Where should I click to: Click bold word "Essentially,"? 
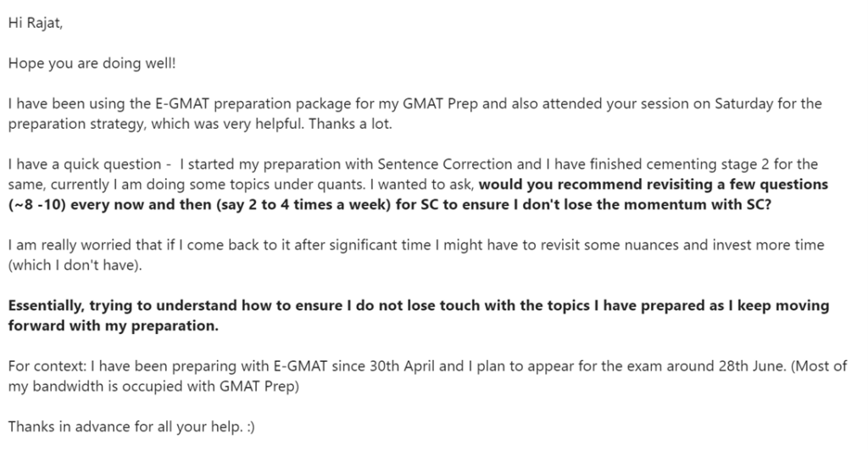(x=47, y=306)
